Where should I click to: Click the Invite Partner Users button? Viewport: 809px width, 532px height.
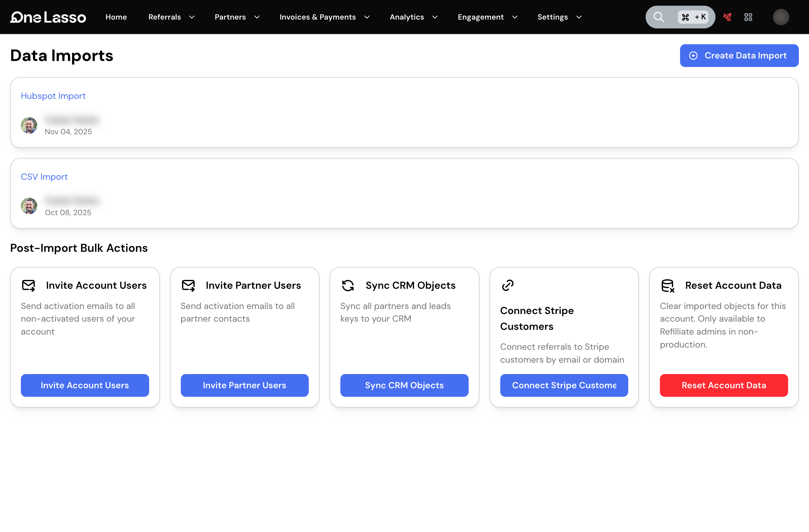(x=244, y=386)
